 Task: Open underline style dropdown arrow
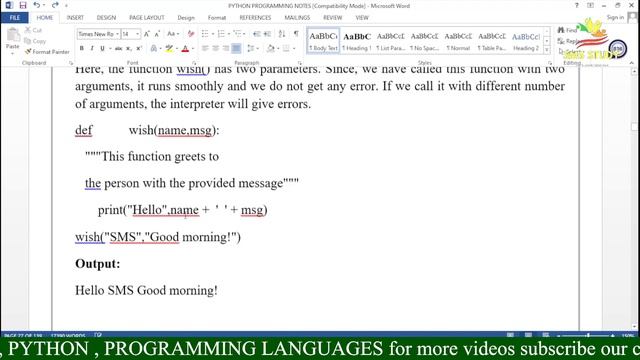click(x=109, y=49)
